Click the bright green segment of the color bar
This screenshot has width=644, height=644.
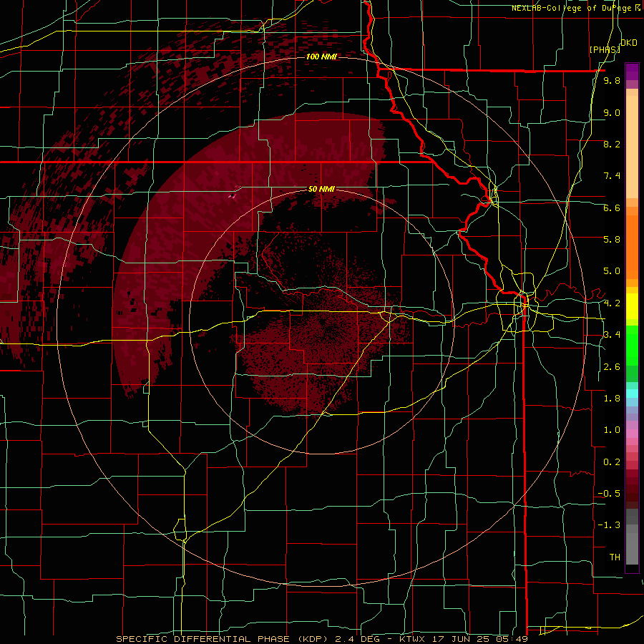632,346
